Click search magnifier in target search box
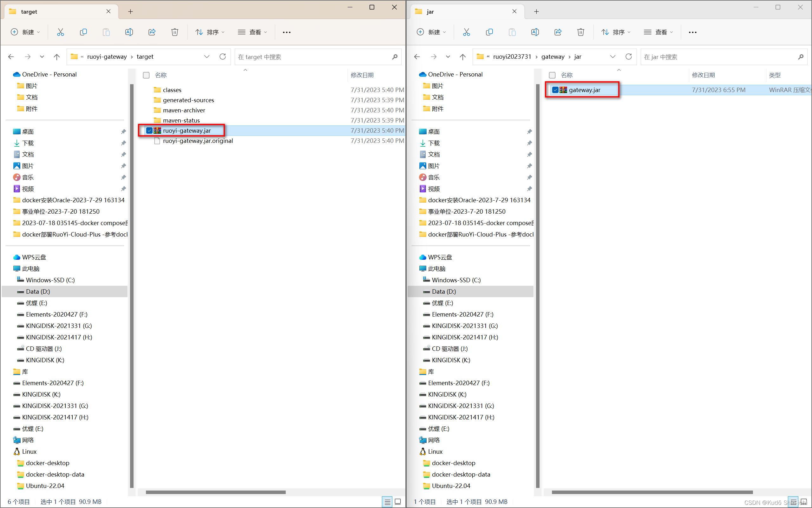Image resolution: width=812 pixels, height=508 pixels. 395,57
